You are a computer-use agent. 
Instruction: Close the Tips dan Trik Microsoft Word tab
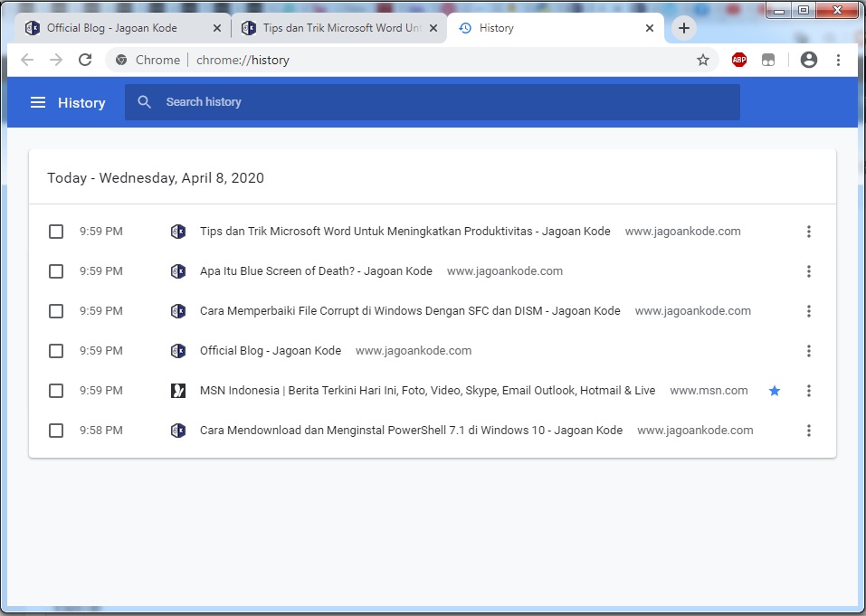pos(433,28)
